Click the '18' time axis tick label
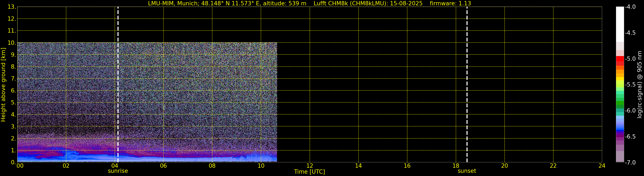 coord(456,166)
